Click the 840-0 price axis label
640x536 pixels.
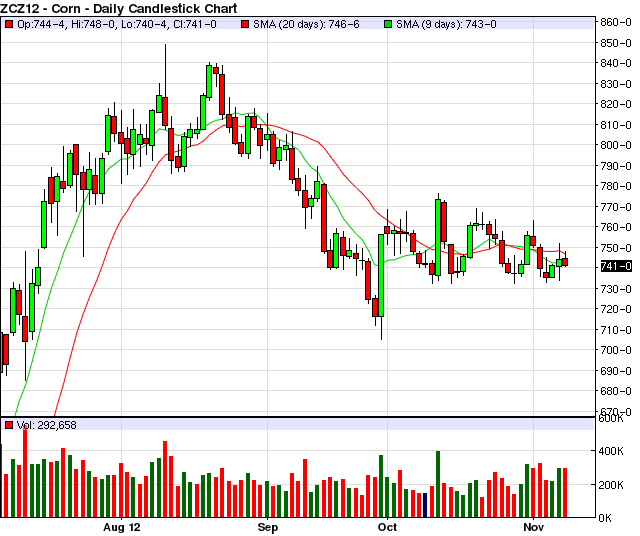pyautogui.click(x=616, y=63)
